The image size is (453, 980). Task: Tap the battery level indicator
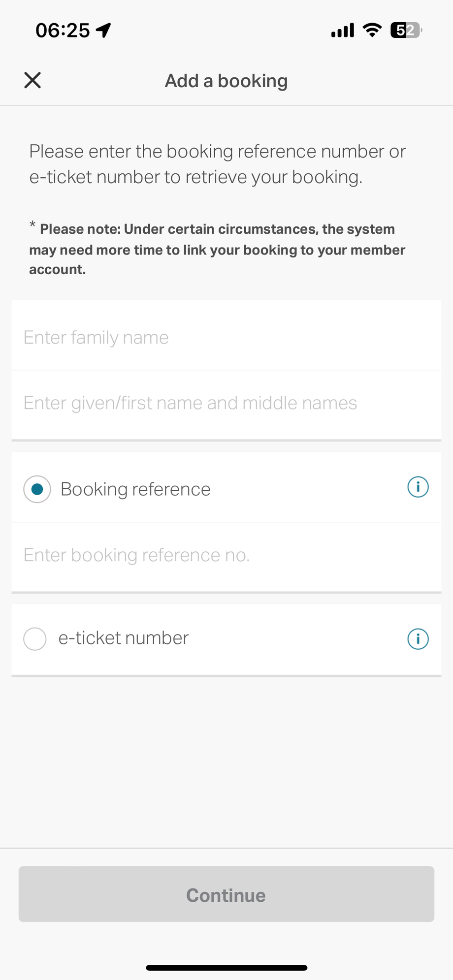(406, 31)
